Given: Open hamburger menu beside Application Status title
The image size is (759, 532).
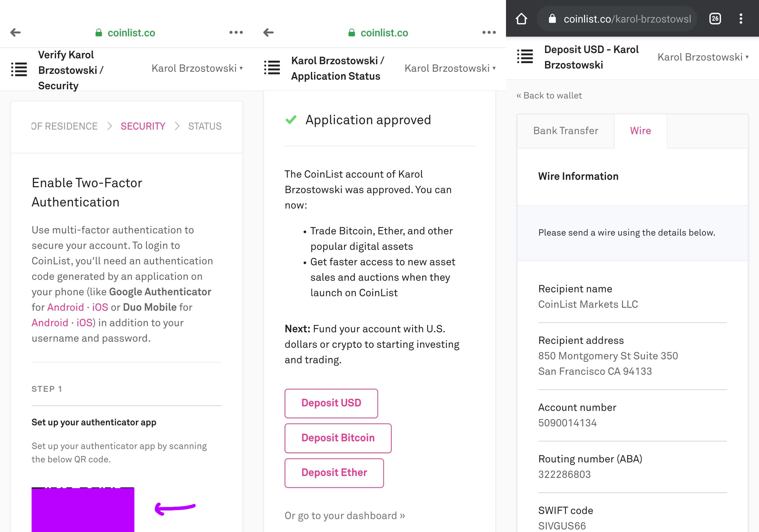Looking at the screenshot, I should [x=272, y=67].
